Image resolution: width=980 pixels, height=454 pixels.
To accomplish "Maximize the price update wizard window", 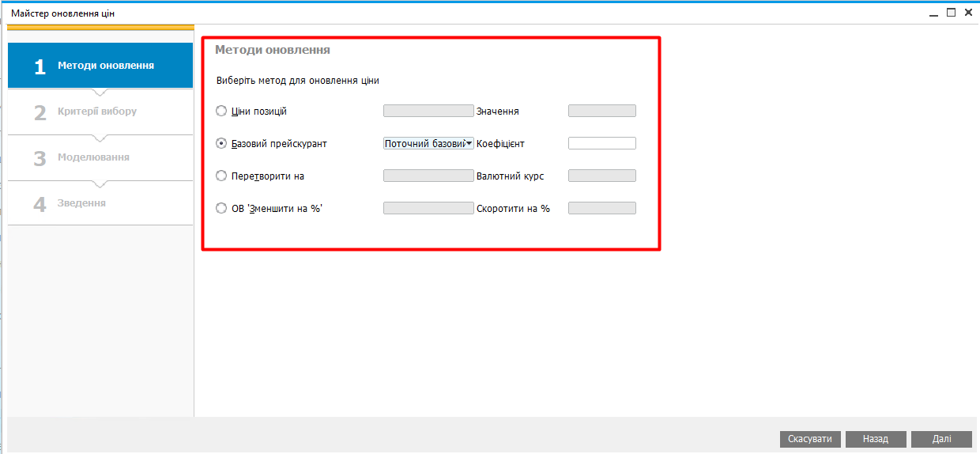I will point(951,13).
